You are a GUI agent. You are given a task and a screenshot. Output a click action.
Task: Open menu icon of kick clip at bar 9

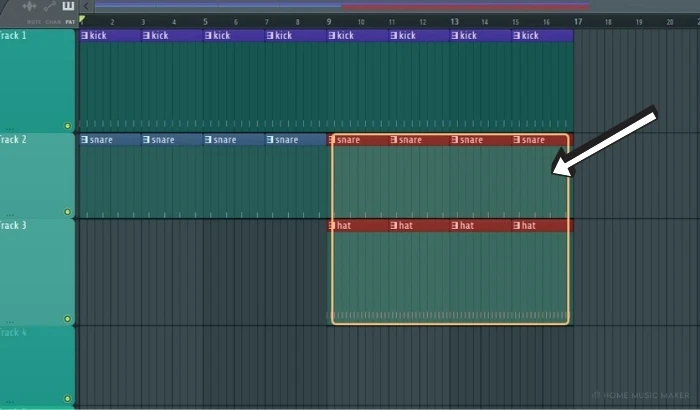point(332,36)
